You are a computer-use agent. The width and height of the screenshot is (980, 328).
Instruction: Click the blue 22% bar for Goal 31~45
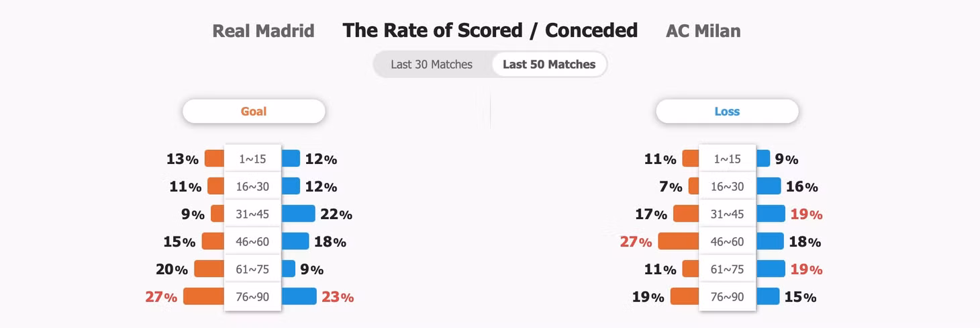point(298,214)
